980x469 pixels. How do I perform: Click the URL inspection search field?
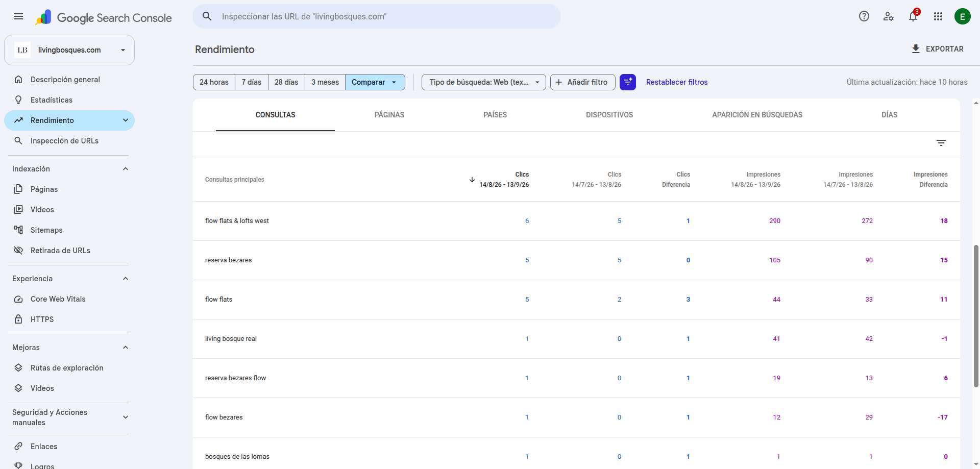[377, 16]
